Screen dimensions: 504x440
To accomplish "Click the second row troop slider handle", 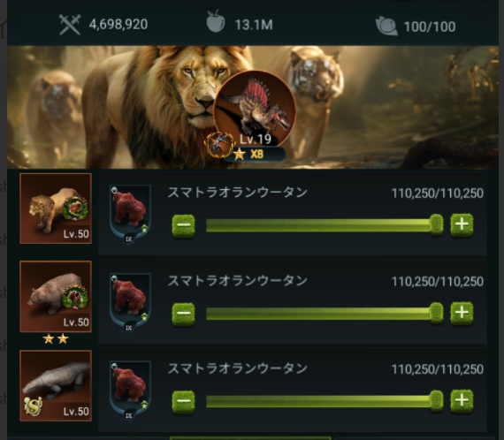I will pos(436,313).
